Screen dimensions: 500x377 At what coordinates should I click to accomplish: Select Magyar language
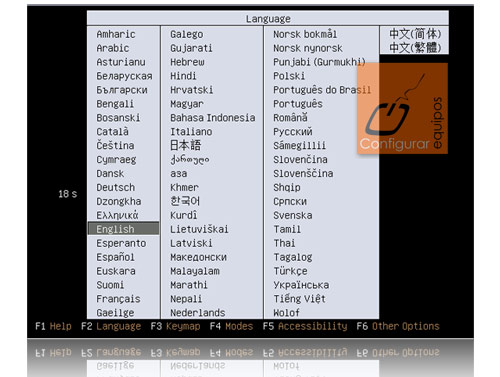(187, 104)
